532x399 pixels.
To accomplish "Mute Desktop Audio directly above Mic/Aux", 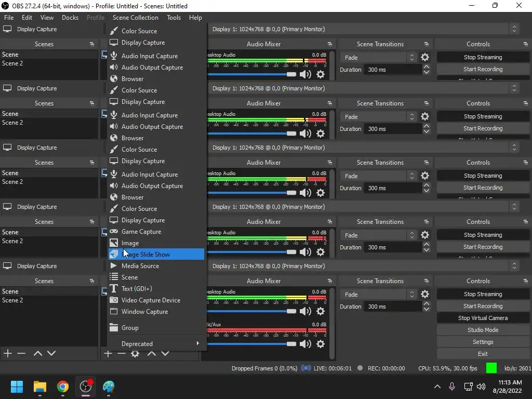I will (x=305, y=312).
